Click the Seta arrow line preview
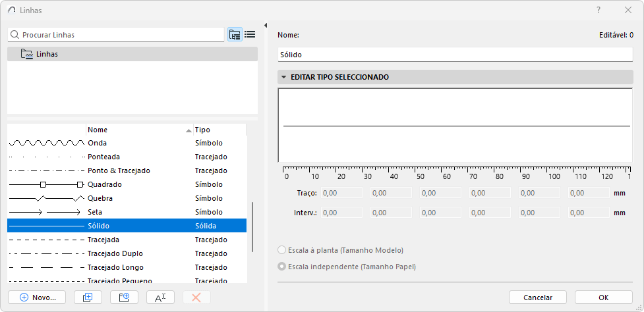Screen dimensions: 644x312 tap(45, 213)
